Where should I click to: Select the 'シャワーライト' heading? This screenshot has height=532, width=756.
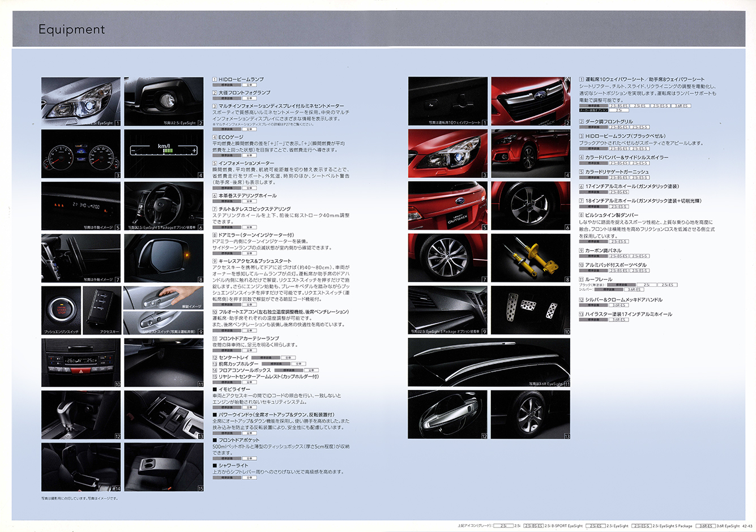tap(233, 466)
